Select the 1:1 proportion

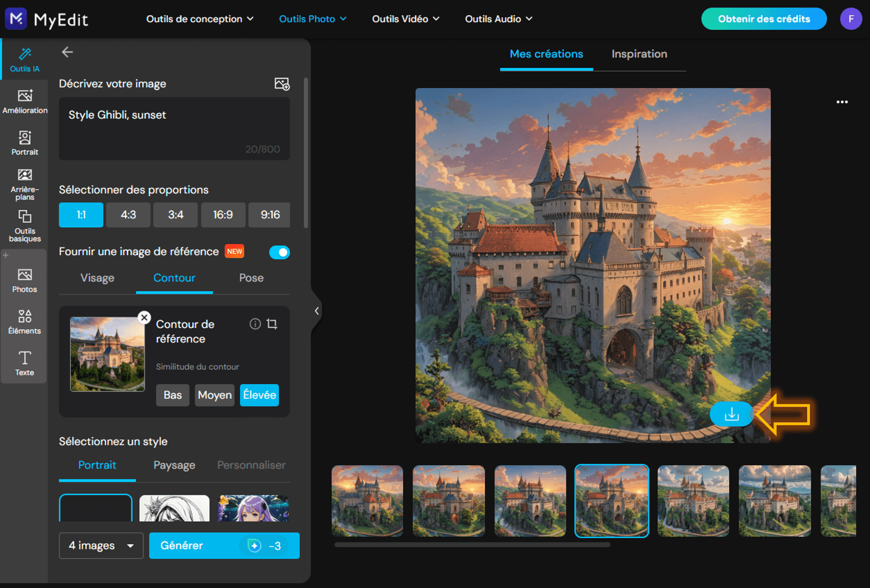[x=81, y=215]
